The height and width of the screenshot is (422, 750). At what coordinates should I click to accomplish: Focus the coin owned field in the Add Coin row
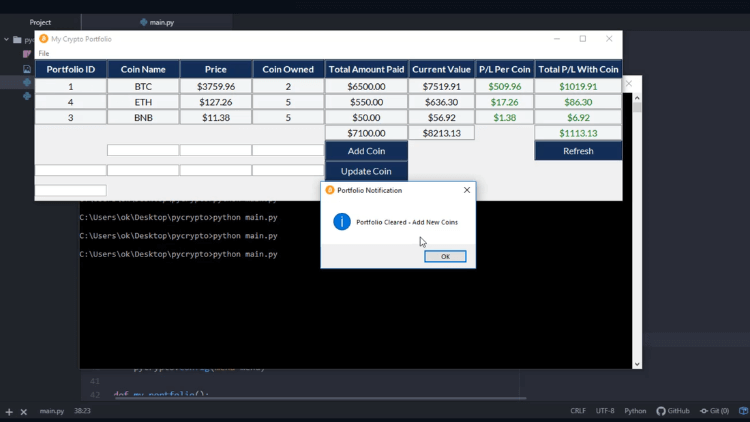288,150
